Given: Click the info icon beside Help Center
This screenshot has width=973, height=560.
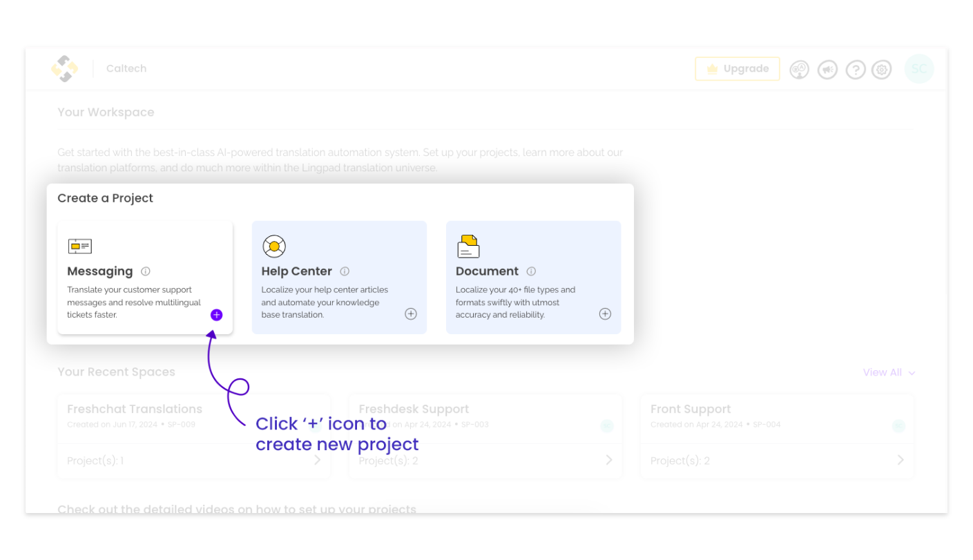Looking at the screenshot, I should [345, 271].
